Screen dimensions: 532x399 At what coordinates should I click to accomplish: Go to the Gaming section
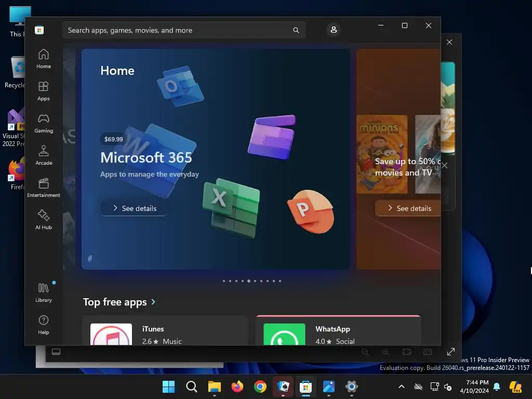(44, 124)
